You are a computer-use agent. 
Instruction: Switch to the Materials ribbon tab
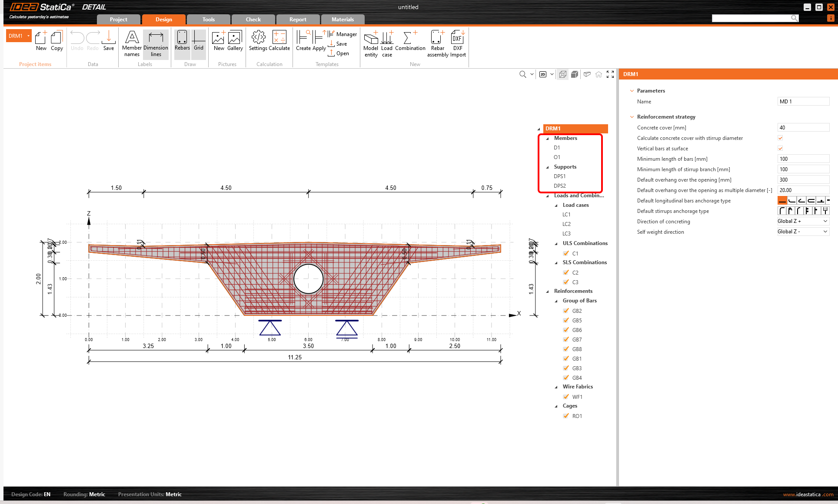343,19
